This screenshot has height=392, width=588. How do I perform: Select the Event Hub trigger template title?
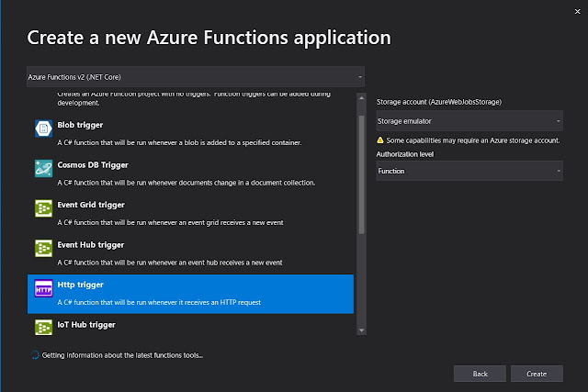(90, 245)
